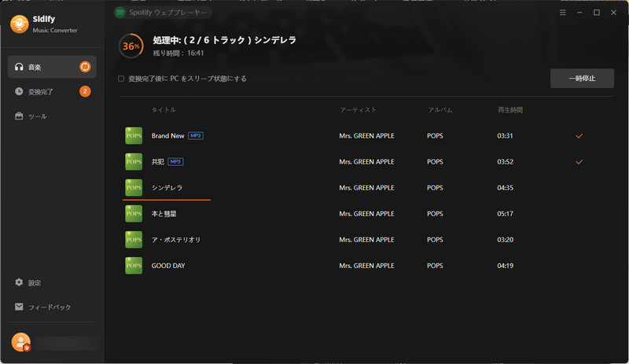Viewport: 629px width, 364px height.
Task: Click the GOOD DAY album thumbnail
Action: pyautogui.click(x=134, y=265)
